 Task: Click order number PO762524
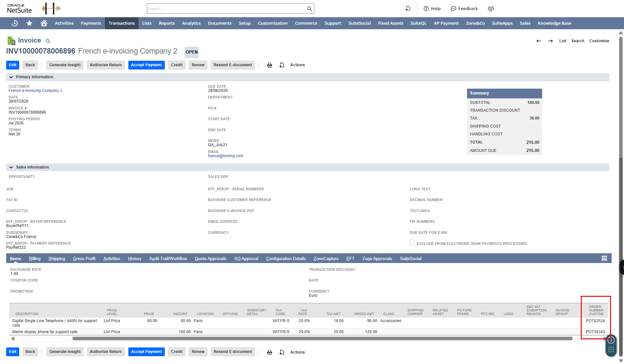595,321
